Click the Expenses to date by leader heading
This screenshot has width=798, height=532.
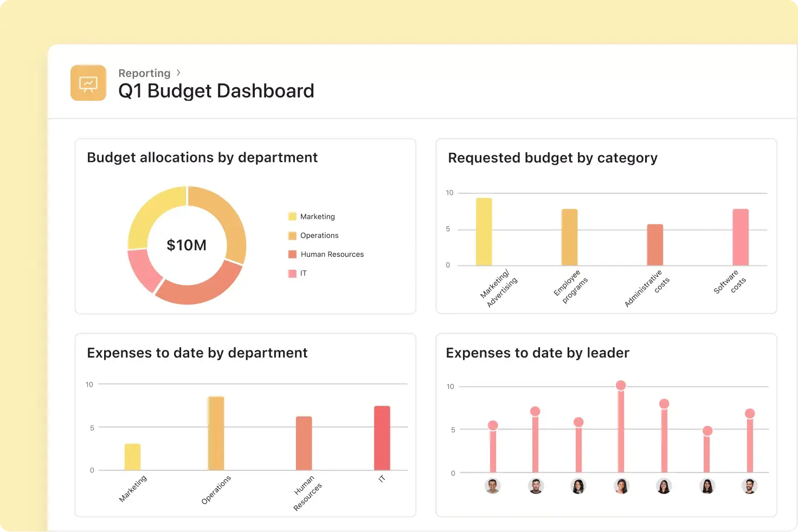(537, 353)
